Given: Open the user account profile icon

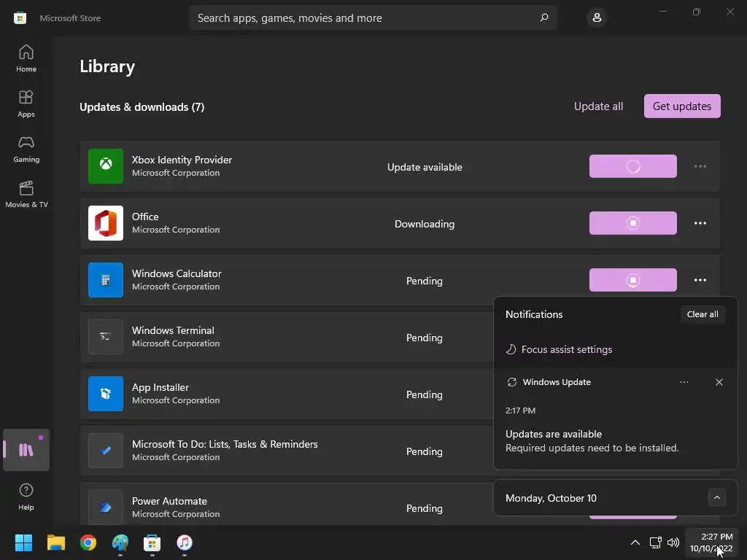Looking at the screenshot, I should click(x=597, y=17).
